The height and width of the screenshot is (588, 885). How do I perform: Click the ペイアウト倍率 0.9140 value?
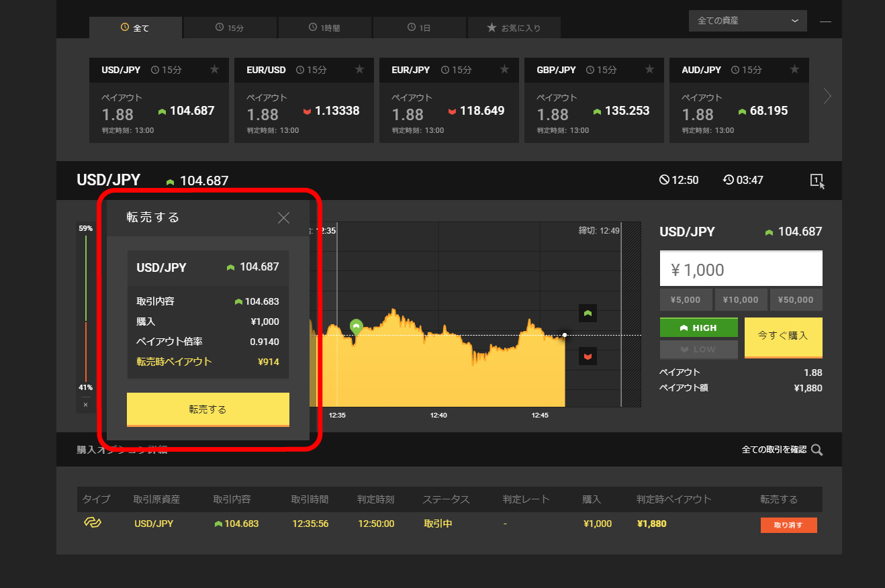[265, 342]
